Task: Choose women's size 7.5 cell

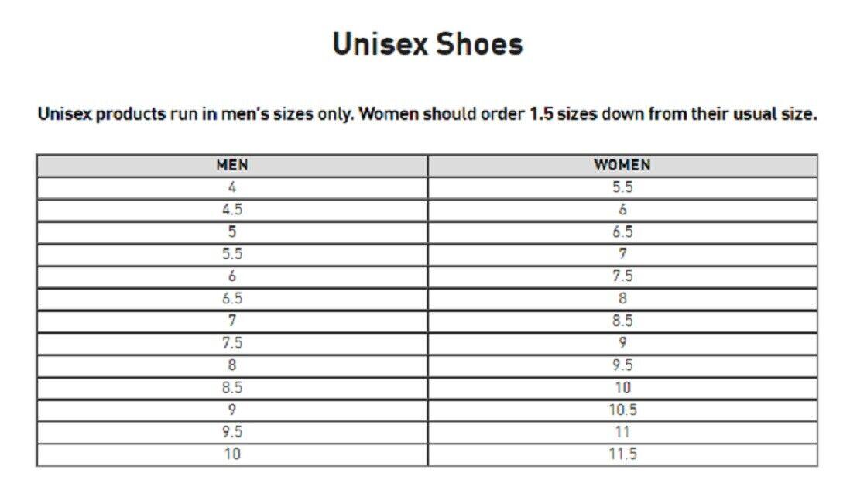Action: (622, 276)
